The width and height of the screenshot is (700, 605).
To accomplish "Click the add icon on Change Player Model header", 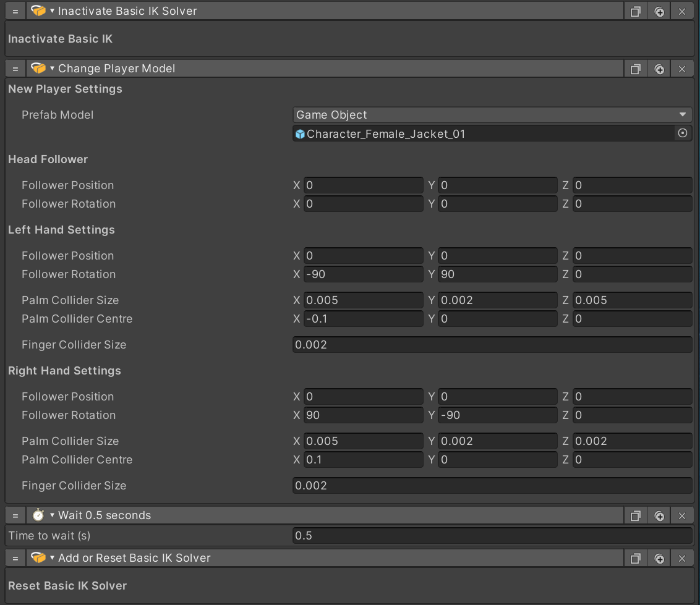I will pyautogui.click(x=659, y=69).
